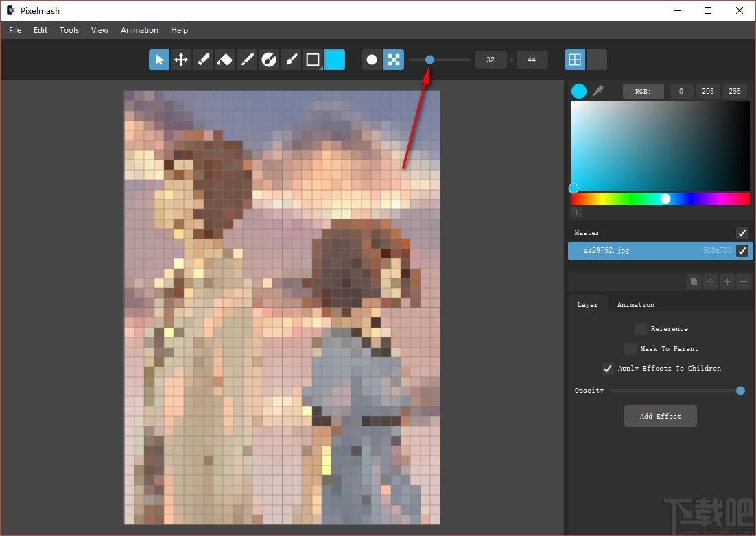Uncheck Apply Effects To Children

608,368
